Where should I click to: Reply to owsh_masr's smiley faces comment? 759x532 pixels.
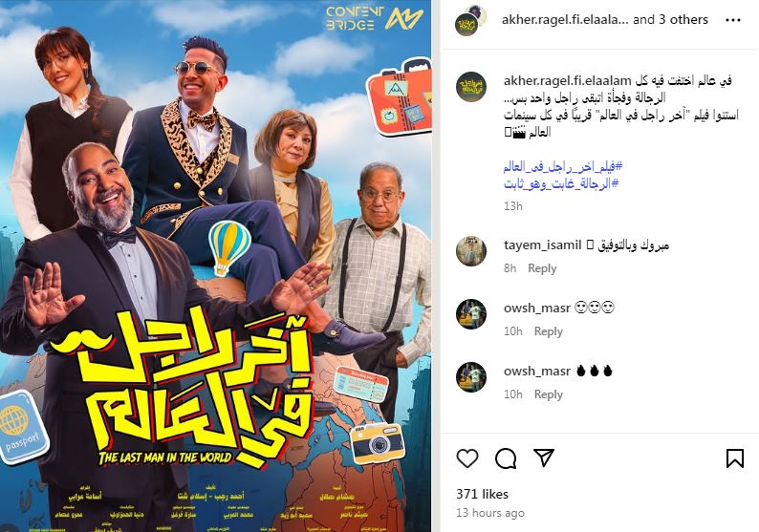(548, 330)
